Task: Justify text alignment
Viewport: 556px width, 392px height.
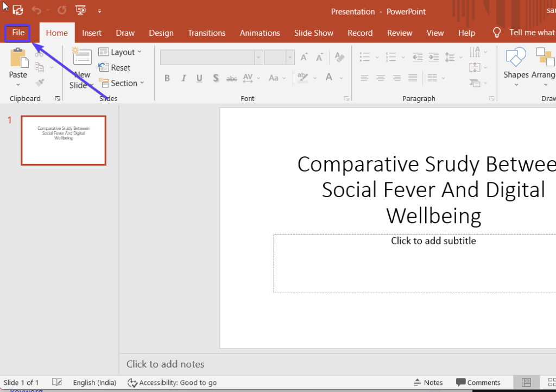Action: point(413,78)
